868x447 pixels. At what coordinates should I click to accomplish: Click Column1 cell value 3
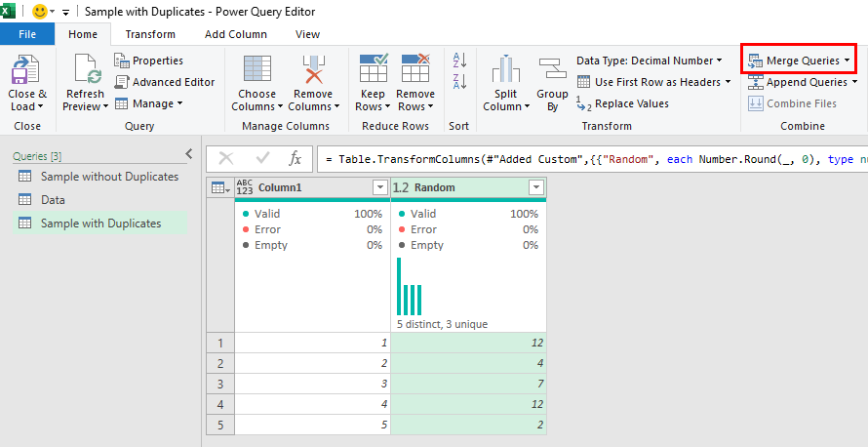[312, 384]
